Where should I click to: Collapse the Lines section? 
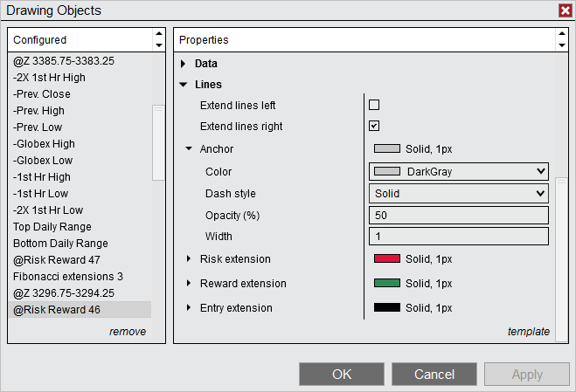point(184,85)
